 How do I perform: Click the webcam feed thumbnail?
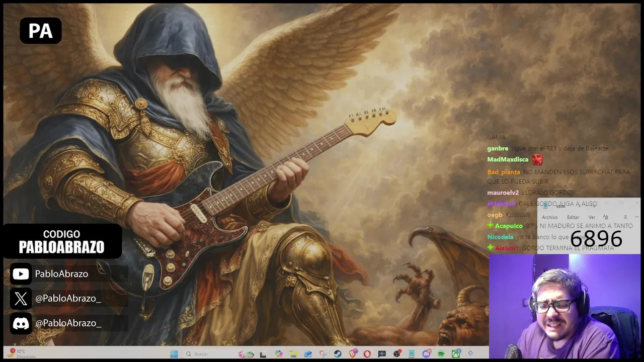click(x=565, y=306)
